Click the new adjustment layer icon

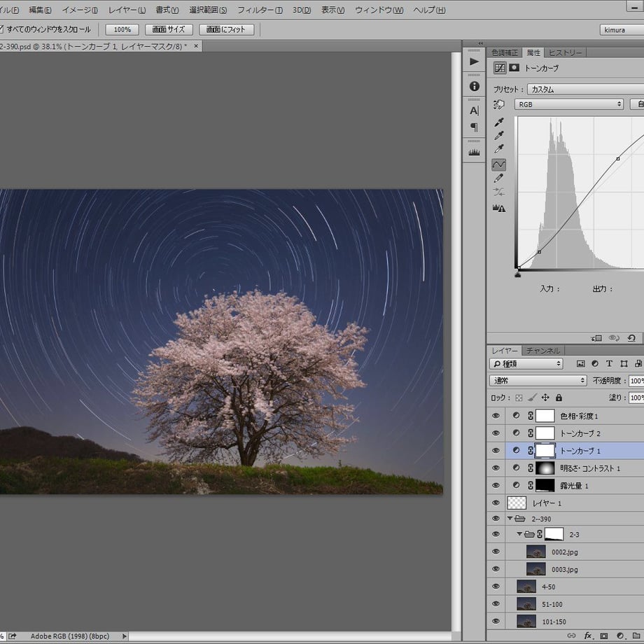tap(619, 636)
